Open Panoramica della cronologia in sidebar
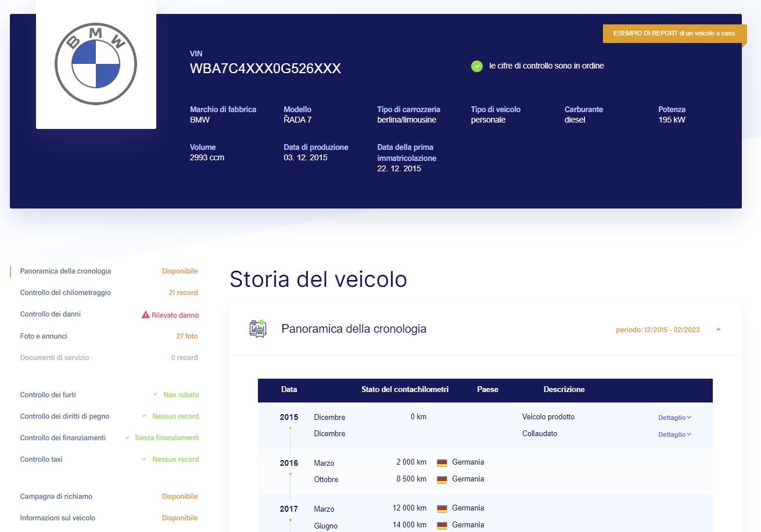This screenshot has height=532, width=761. (66, 271)
